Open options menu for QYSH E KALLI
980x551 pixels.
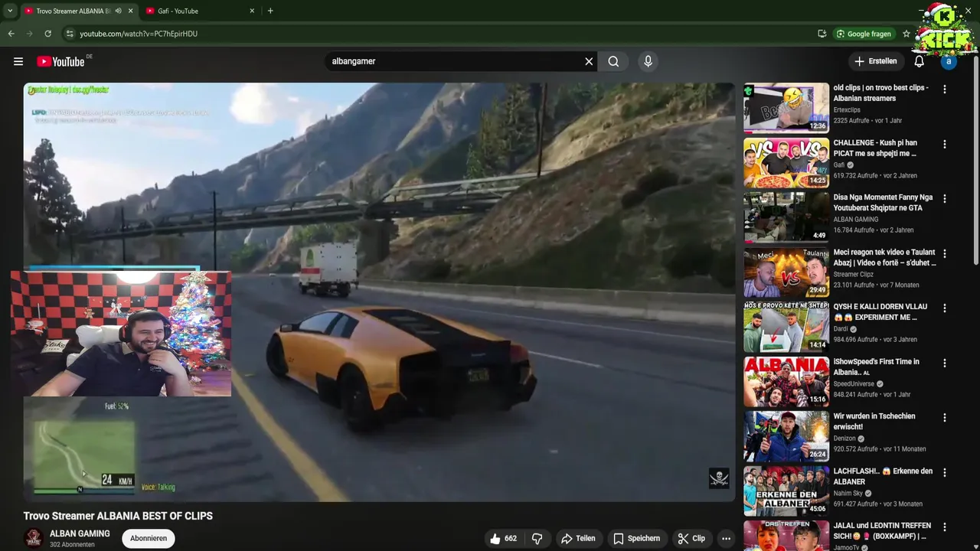[x=945, y=308]
